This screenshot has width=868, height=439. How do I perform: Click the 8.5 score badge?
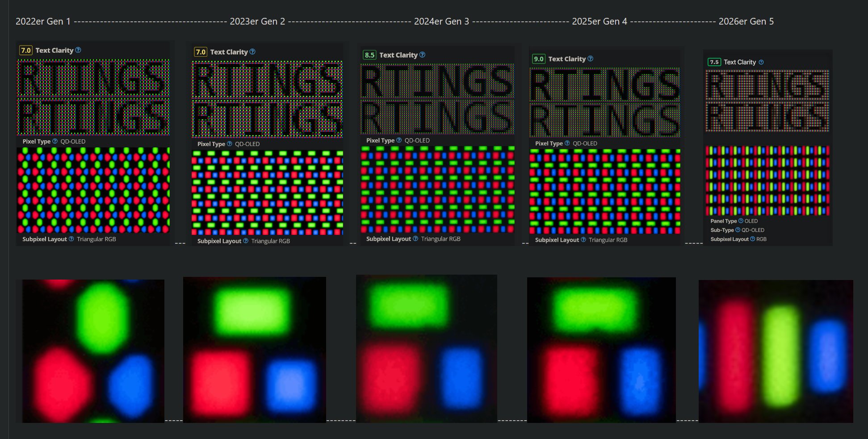point(369,55)
